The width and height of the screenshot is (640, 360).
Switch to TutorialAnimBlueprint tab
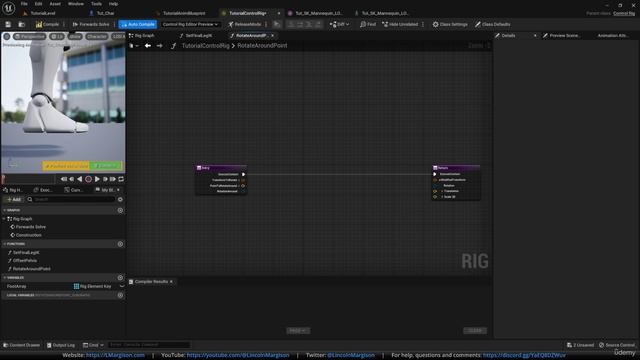point(181,13)
